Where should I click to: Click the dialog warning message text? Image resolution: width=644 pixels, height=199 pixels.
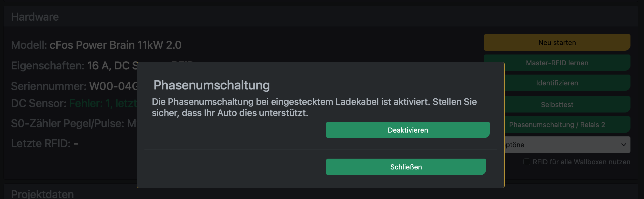coord(314,107)
